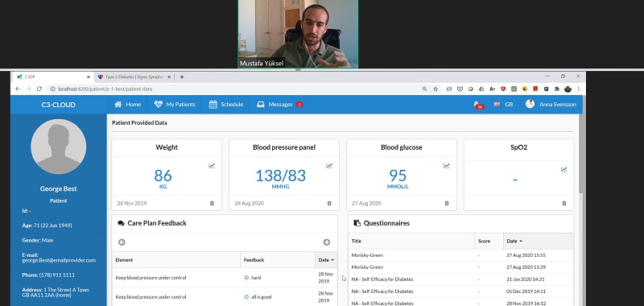The image size is (644, 306).
Task: Open Messages in navigation bar
Action: pos(279,105)
